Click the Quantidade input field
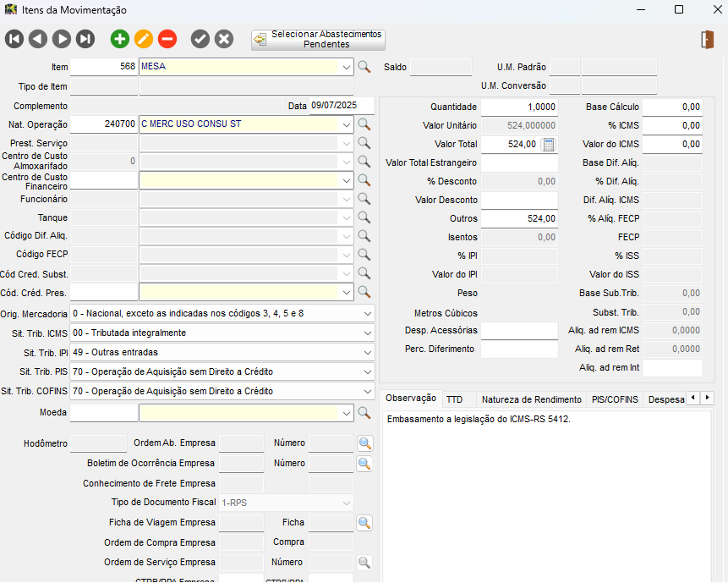The height and width of the screenshot is (583, 728). (x=519, y=107)
